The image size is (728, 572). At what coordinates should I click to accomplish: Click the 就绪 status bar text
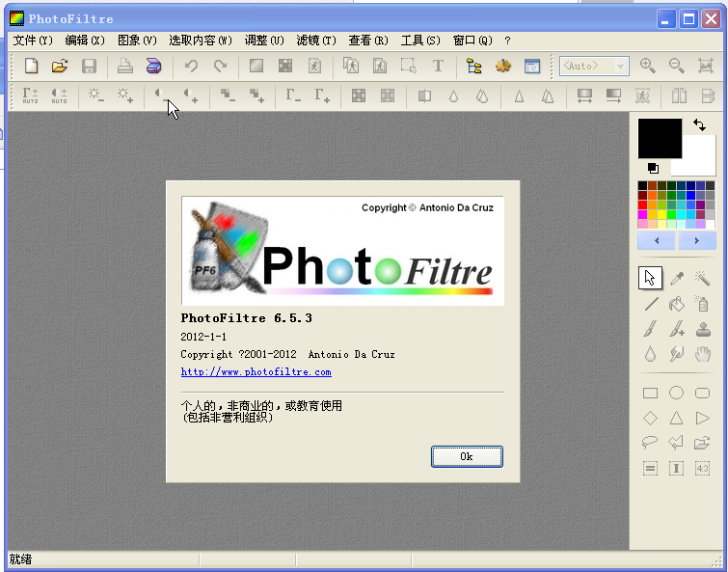pos(20,559)
